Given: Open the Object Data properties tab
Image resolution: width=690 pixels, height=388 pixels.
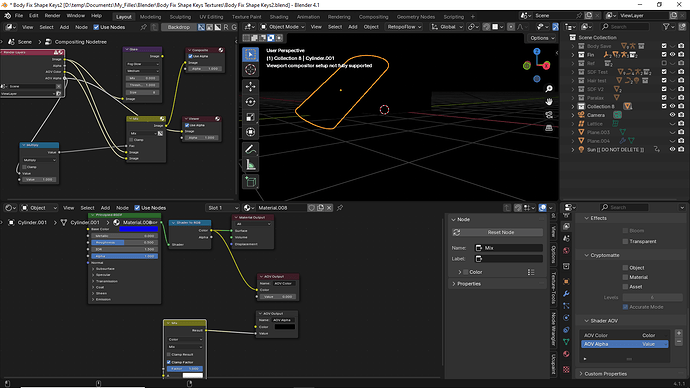Looking at the screenshot, I should pyautogui.click(x=566, y=342).
